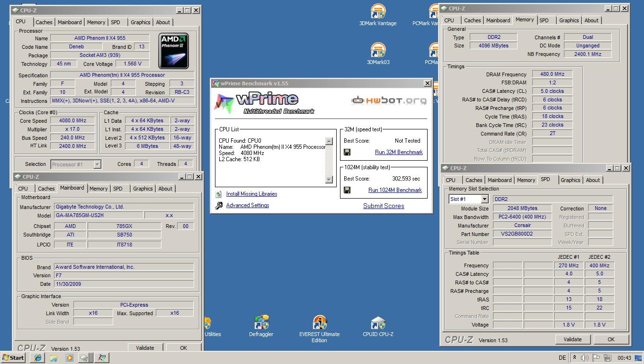Click Validate in the memory slot CPU-Z window
Image resolution: width=644 pixels, height=364 pixels.
[x=572, y=339]
